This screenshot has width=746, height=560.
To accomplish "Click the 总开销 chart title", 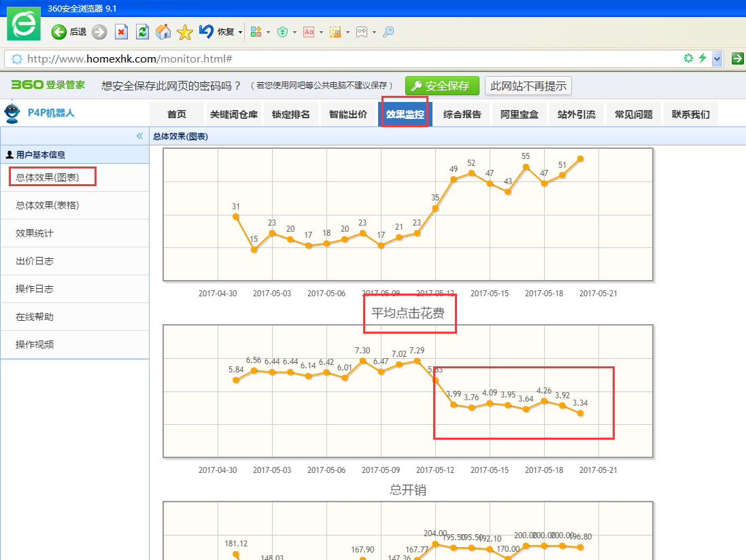I will pyautogui.click(x=408, y=489).
